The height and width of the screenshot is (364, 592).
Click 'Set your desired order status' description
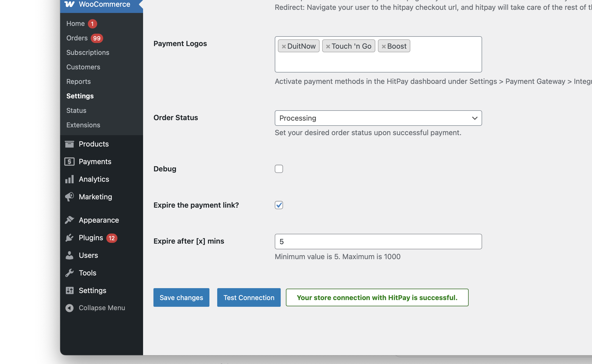(368, 133)
